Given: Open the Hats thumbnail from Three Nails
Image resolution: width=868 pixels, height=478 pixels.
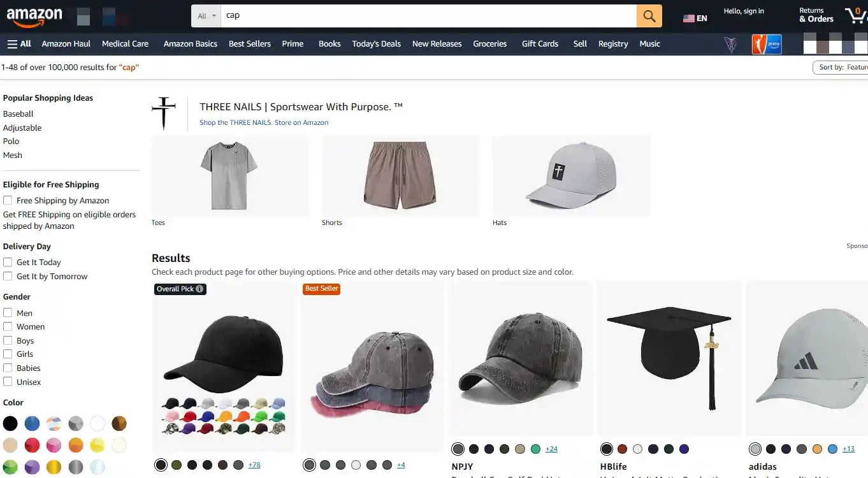Looking at the screenshot, I should tap(571, 176).
